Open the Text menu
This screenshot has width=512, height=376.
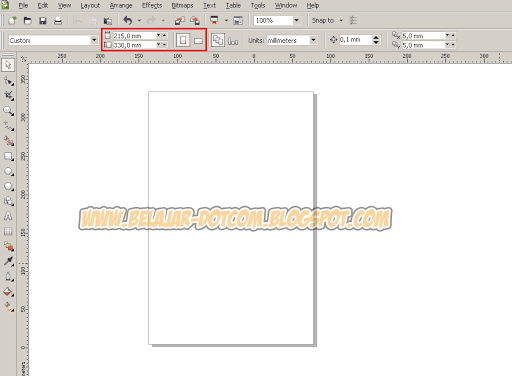210,6
